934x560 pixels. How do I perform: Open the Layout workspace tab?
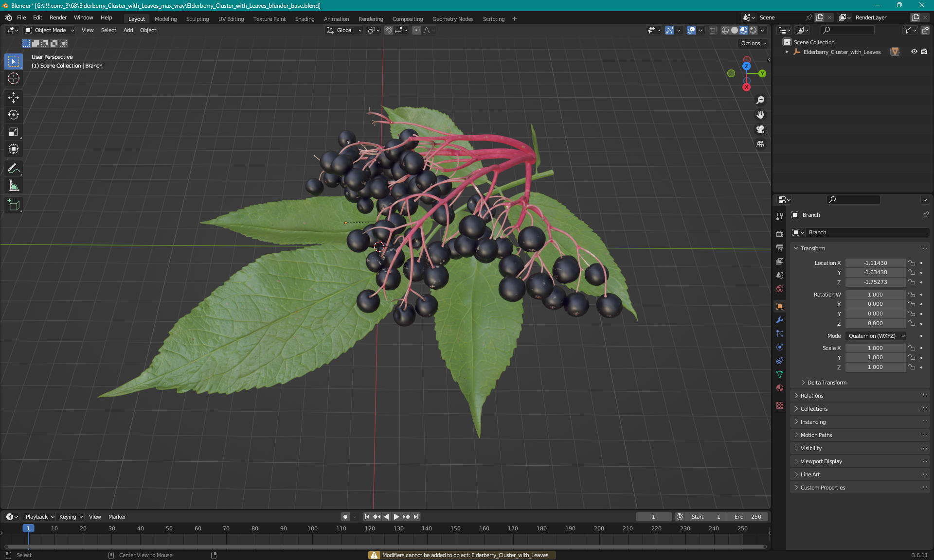[136, 18]
